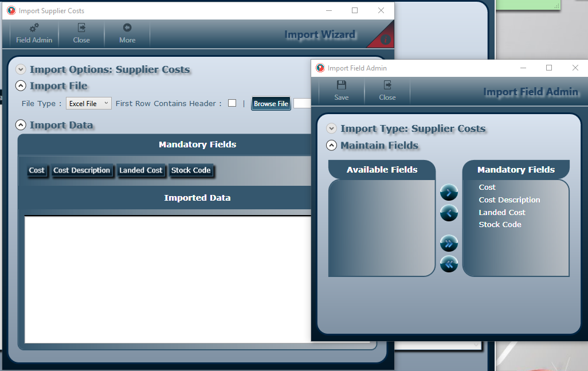Move selected field back to Available Fields

[x=449, y=213]
